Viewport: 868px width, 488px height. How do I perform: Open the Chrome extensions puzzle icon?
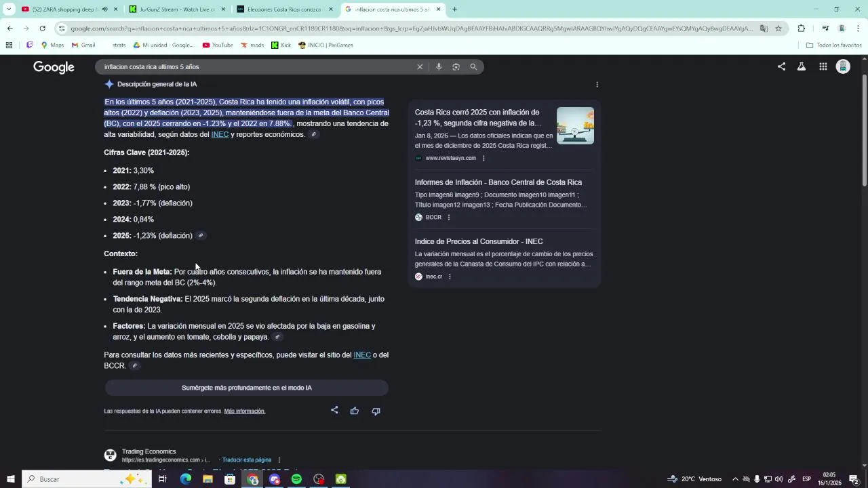point(802,28)
